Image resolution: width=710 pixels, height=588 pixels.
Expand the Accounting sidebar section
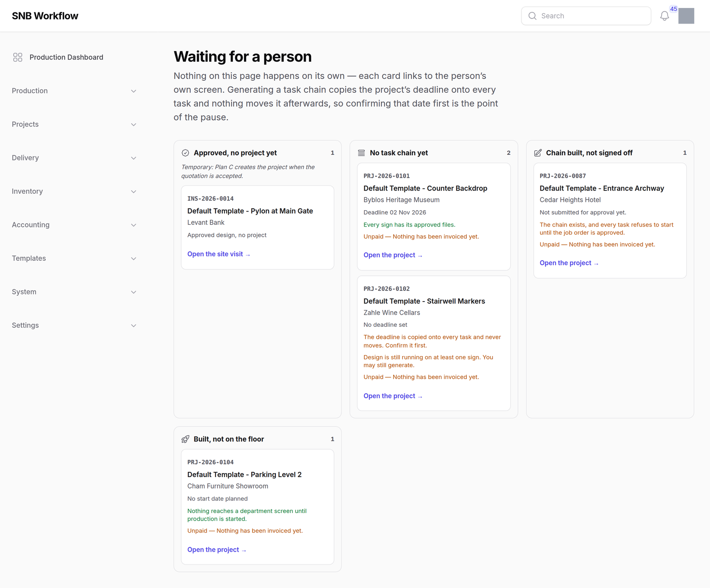click(74, 225)
